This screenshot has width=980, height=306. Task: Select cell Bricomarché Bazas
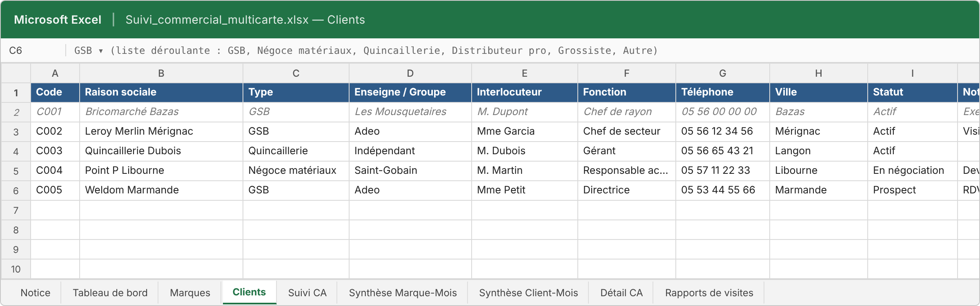[x=161, y=112]
